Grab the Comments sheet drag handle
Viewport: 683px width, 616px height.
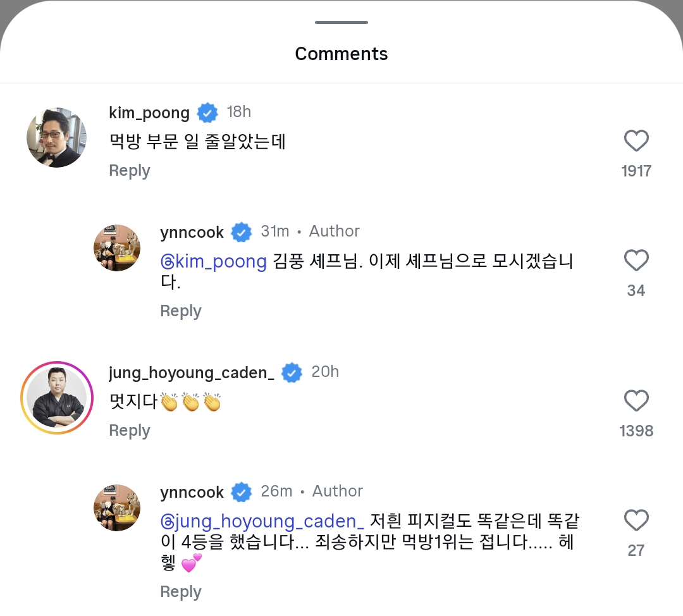pyautogui.click(x=341, y=23)
